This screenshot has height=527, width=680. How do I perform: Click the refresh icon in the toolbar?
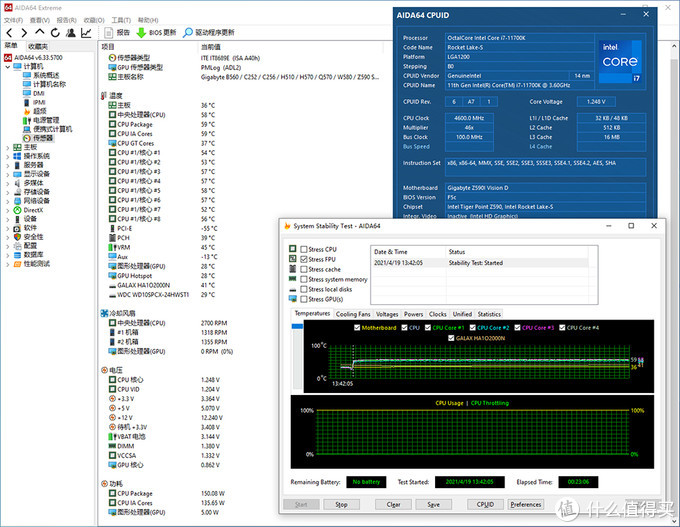[x=53, y=32]
